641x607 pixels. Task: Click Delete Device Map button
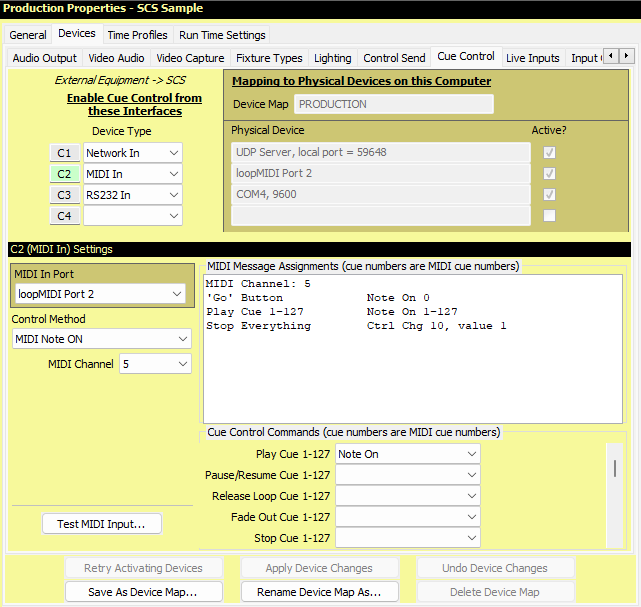495,592
